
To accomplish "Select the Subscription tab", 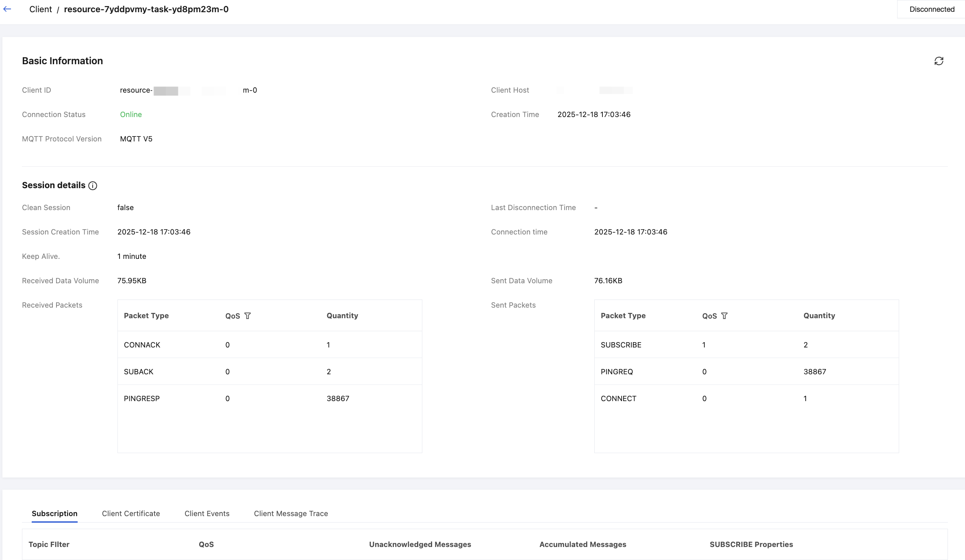I will tap(54, 513).
